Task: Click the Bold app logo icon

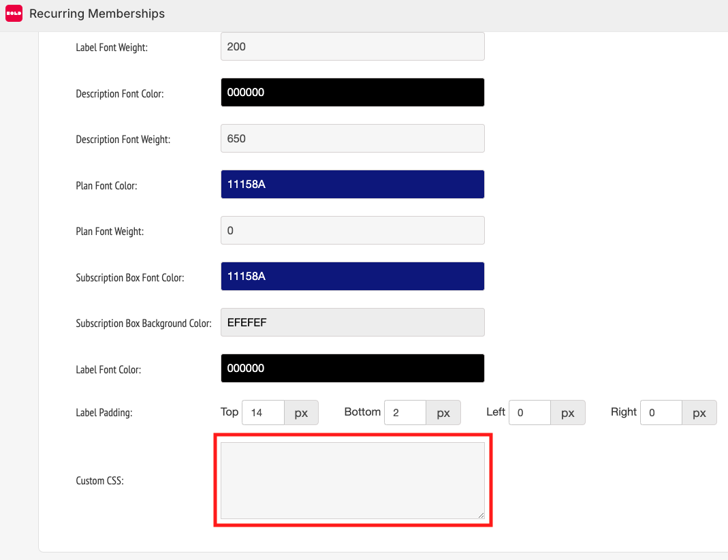Action: click(x=14, y=14)
